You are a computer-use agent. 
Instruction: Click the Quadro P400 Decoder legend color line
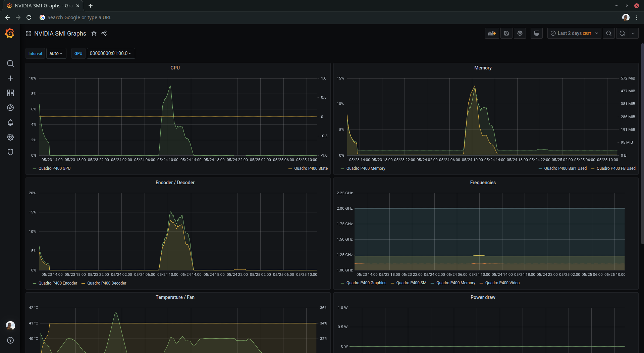pos(83,284)
